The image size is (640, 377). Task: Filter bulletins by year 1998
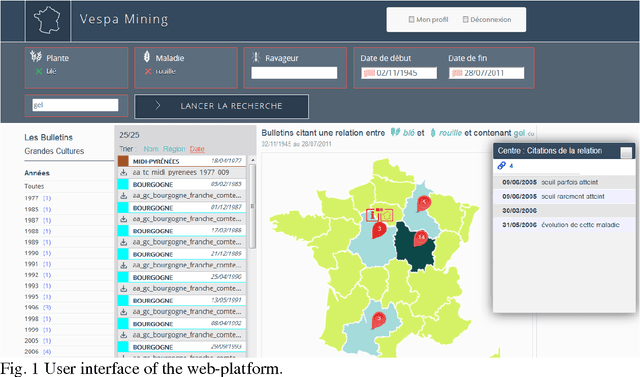coord(38,319)
